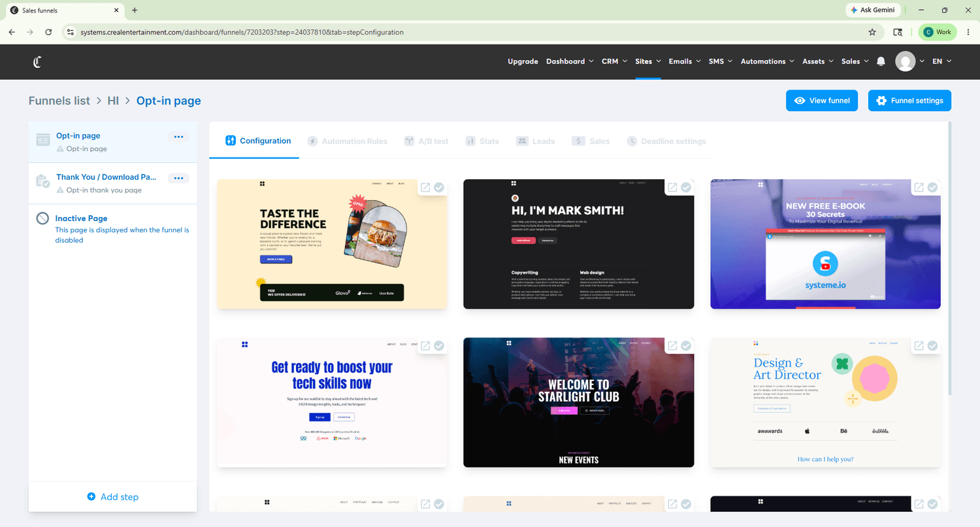Viewport: 980px width, 527px height.
Task: Select the Starlight Club template checkmark
Action: pyautogui.click(x=686, y=346)
